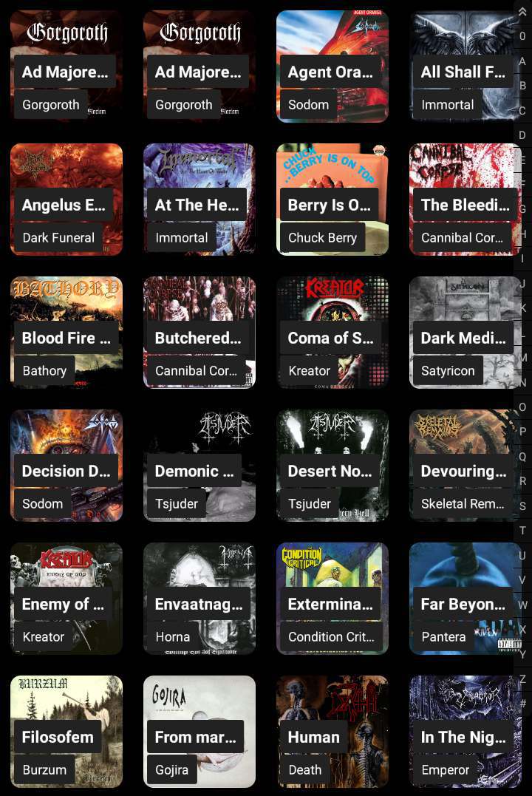532x796 pixels.
Task: Click the Emperor artist label
Action: click(x=446, y=769)
